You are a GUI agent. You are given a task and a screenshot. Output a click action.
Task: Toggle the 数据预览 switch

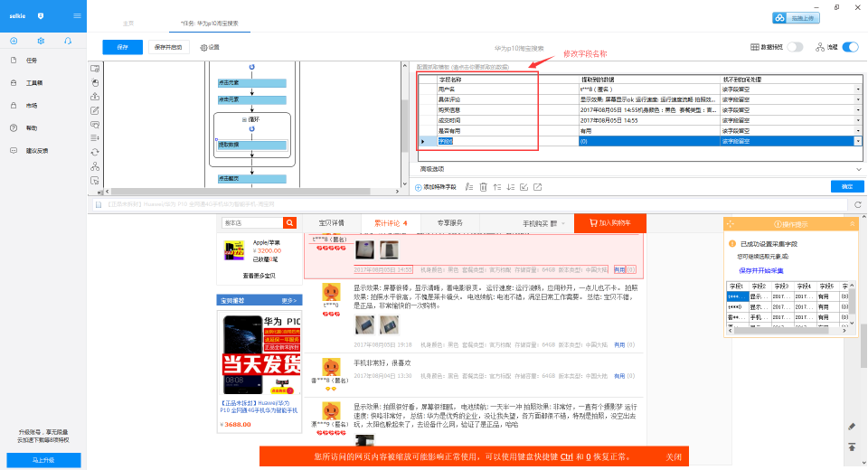(796, 47)
